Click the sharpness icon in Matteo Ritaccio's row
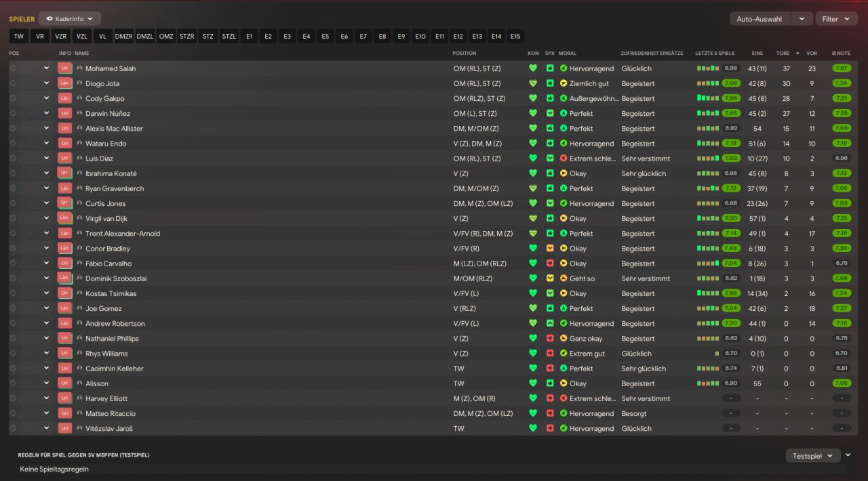 550,413
